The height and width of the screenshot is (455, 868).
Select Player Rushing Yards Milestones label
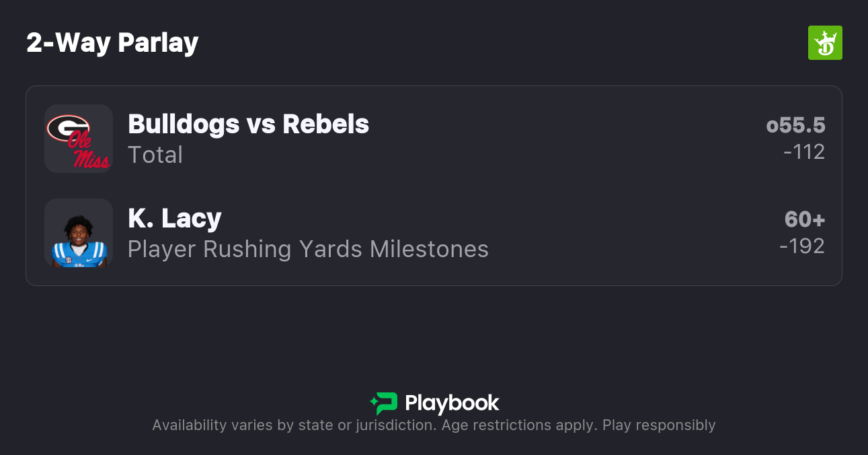(x=308, y=249)
